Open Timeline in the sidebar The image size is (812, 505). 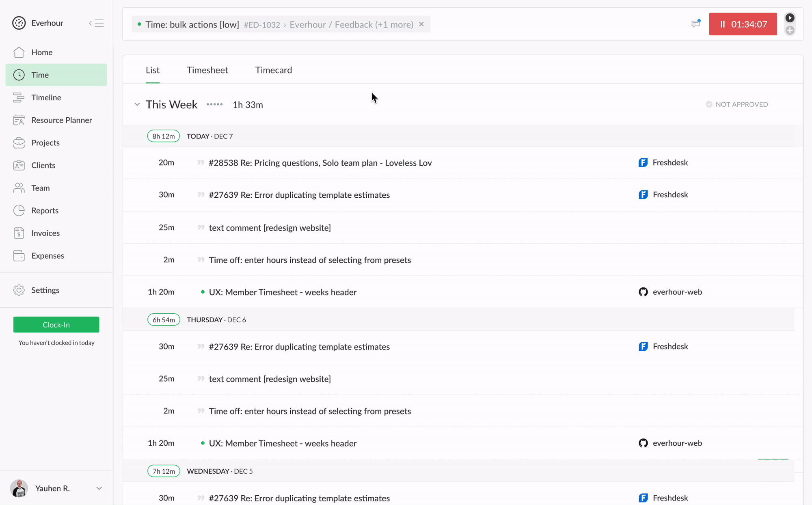46,97
